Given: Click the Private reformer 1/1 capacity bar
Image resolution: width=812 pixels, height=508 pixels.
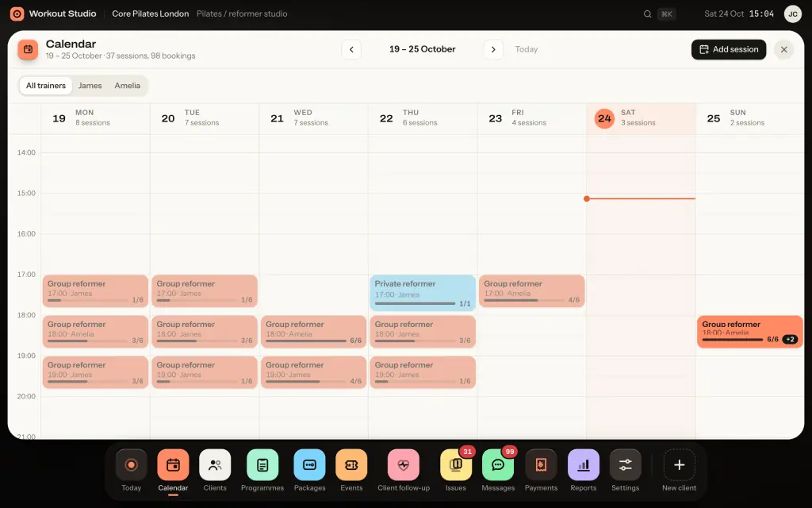Looking at the screenshot, I should [416, 304].
